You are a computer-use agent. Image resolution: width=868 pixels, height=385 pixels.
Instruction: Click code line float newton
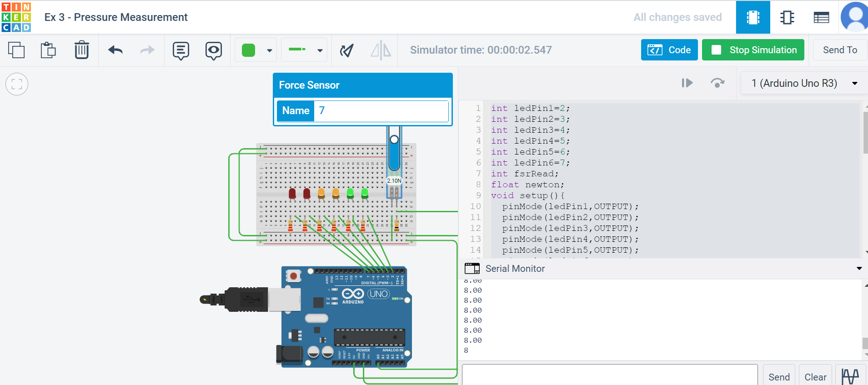pyautogui.click(x=527, y=185)
